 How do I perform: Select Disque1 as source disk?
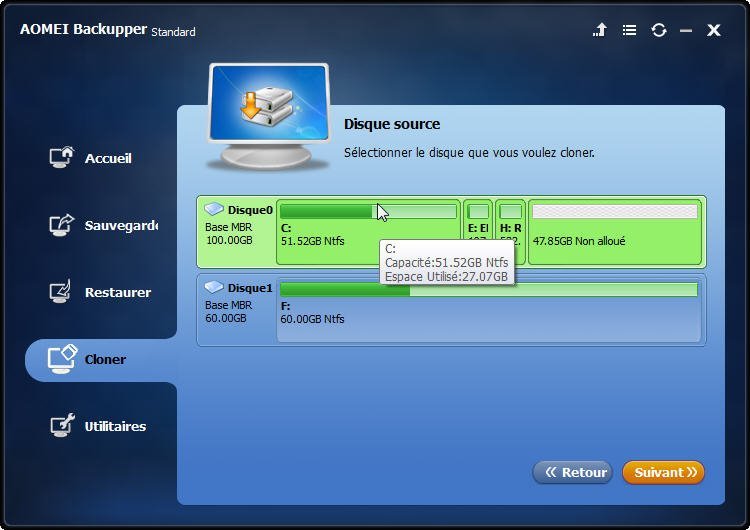(451, 310)
